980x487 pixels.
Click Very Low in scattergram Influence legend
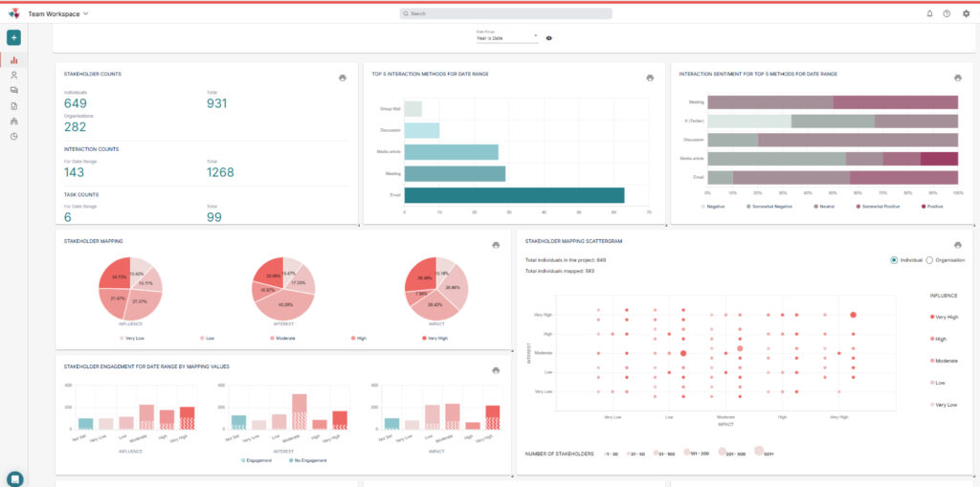[x=944, y=405]
